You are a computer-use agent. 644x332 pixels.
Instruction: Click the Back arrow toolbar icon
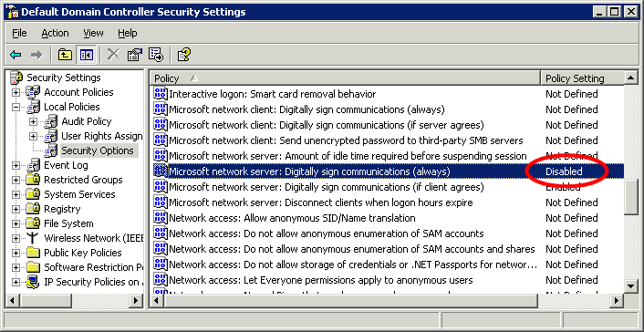16,55
